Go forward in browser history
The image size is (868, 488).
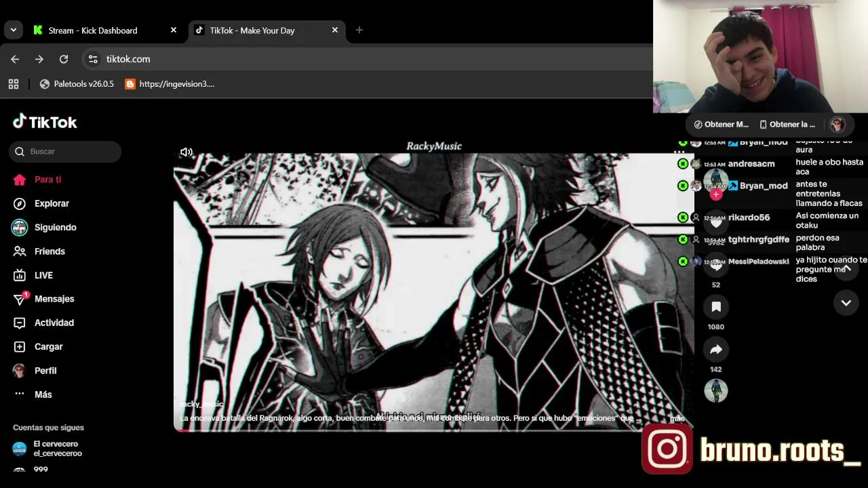click(39, 59)
